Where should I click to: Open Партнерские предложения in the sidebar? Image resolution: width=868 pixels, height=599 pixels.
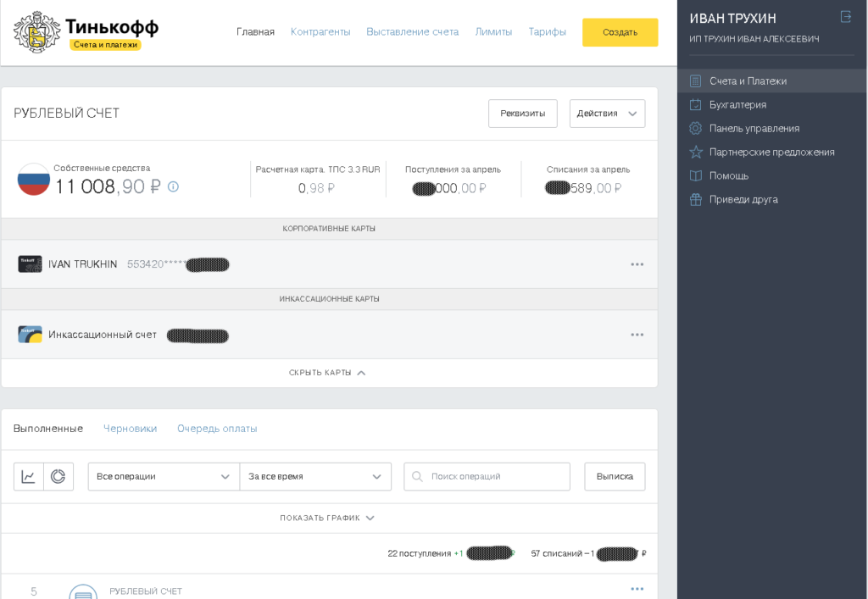(772, 153)
